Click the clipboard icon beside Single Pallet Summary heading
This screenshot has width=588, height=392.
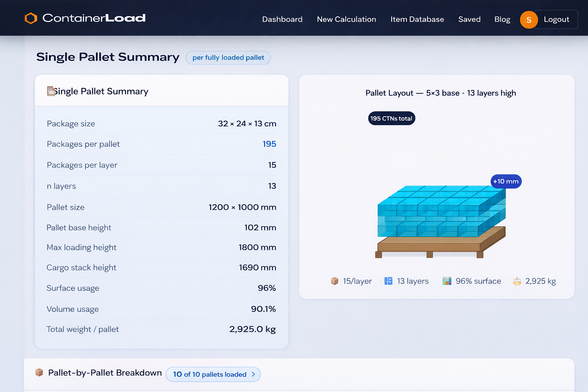click(x=51, y=91)
